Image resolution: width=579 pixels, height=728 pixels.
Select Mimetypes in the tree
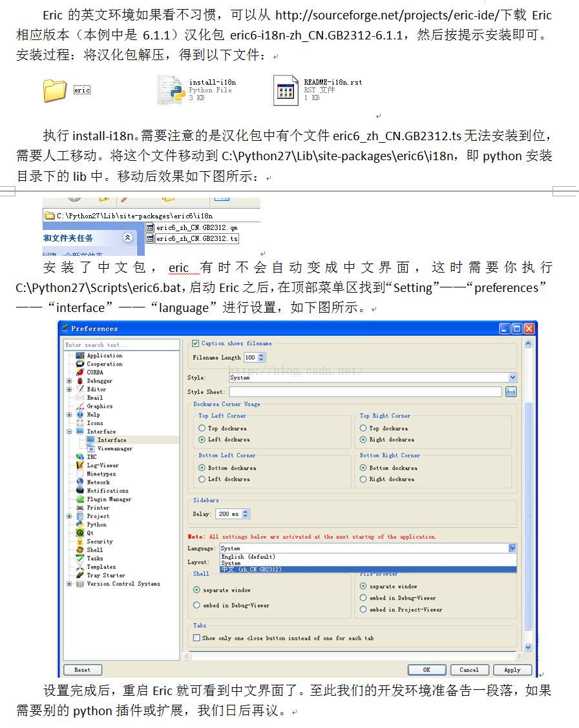coord(101,473)
